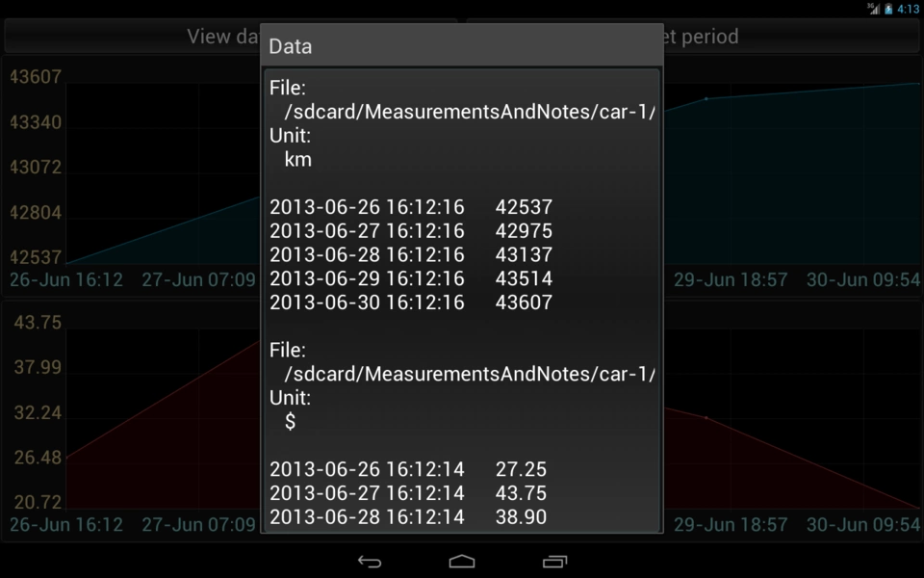Viewport: 924px width, 578px height.
Task: Select the Data dialog title bar
Action: pos(461,46)
